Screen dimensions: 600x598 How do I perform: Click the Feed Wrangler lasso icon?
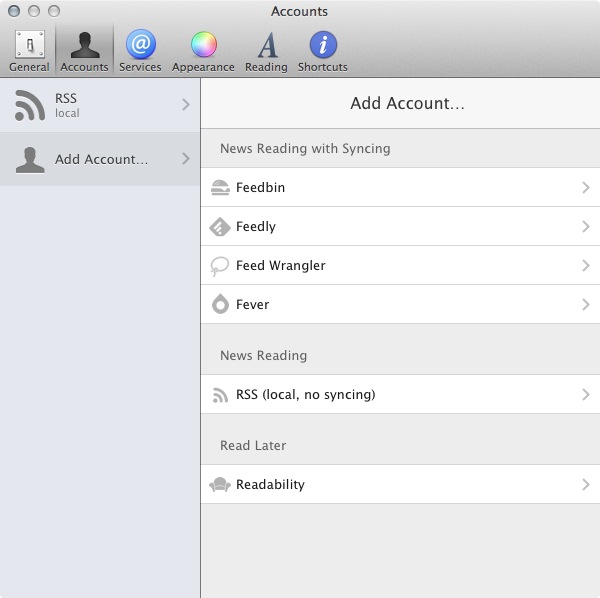click(220, 266)
